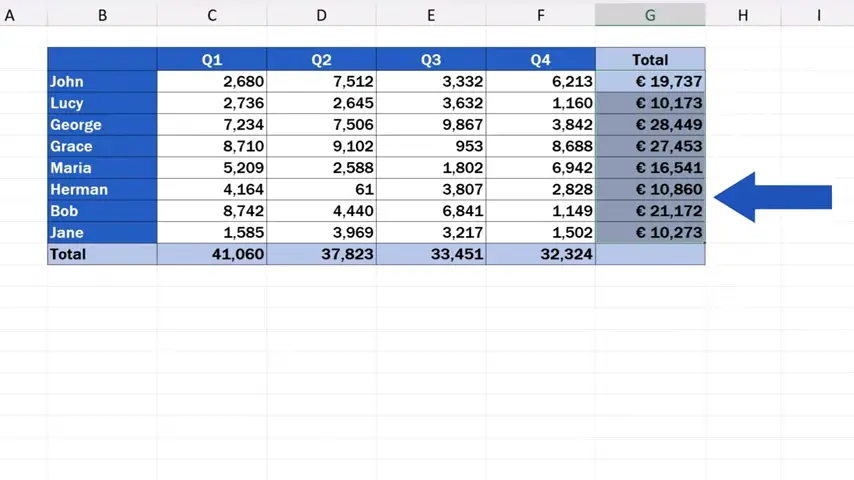Select the empty grand total cell
Screen dimensions: 854x480
pyautogui.click(x=650, y=254)
